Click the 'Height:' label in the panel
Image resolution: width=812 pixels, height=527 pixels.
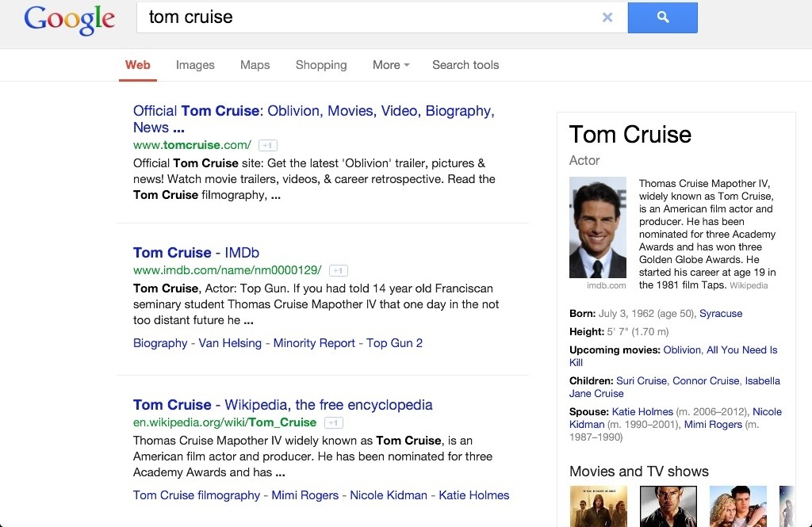586,332
